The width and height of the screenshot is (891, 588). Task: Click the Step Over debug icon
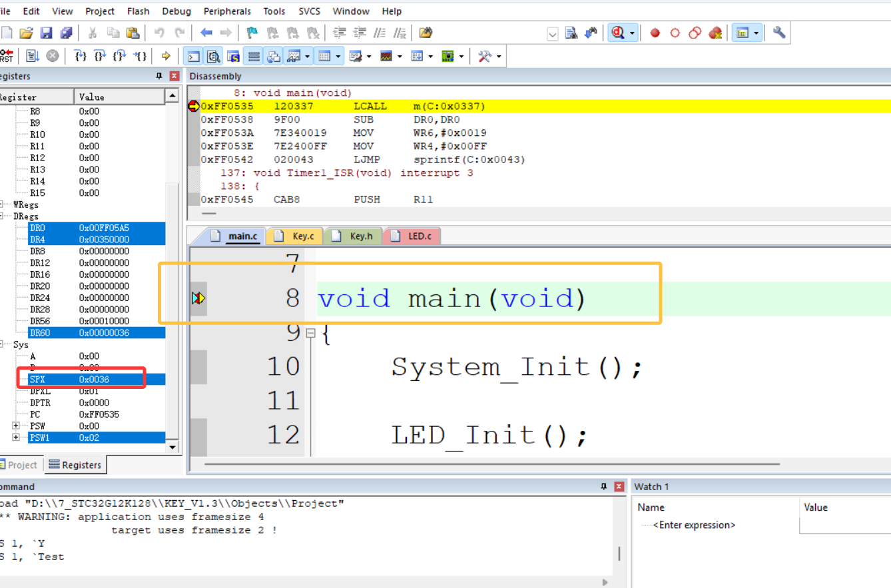100,57
